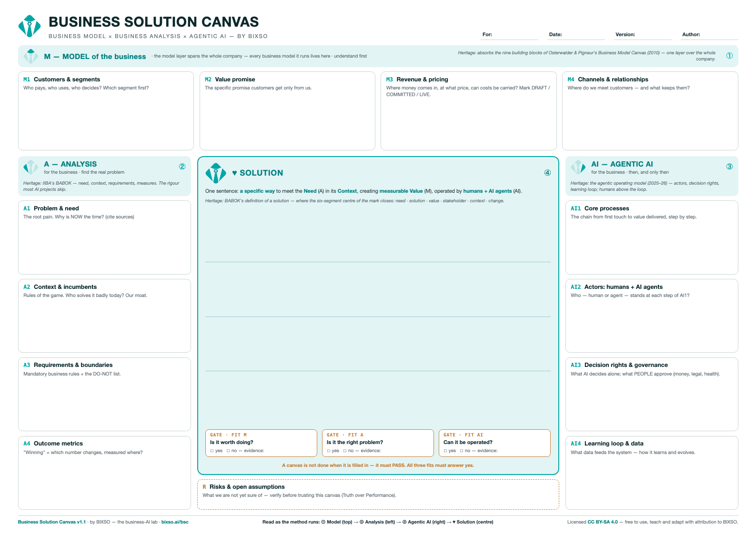Click the AI3 Decision rights & governance box
The width and height of the screenshot is (756, 534).
click(x=652, y=394)
